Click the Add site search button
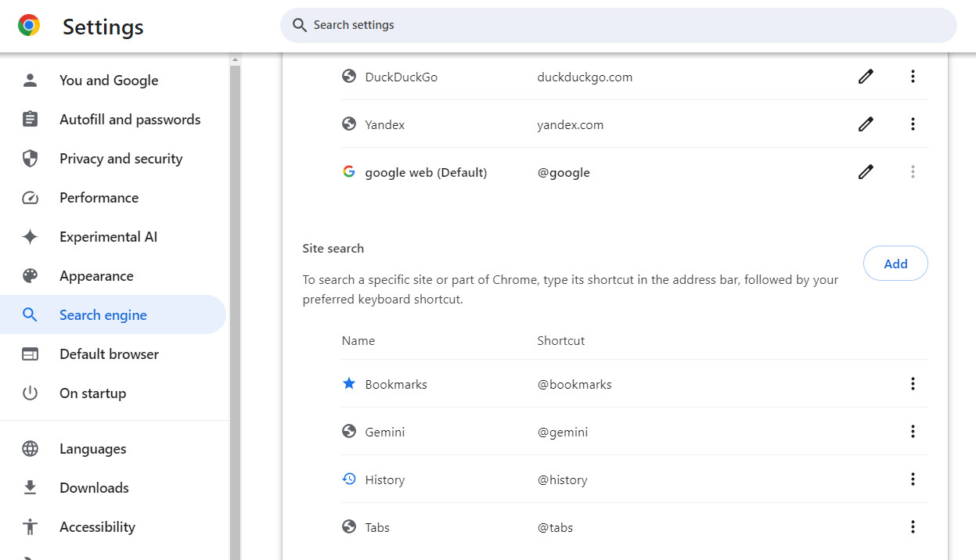This screenshot has height=560, width=976. (x=895, y=264)
